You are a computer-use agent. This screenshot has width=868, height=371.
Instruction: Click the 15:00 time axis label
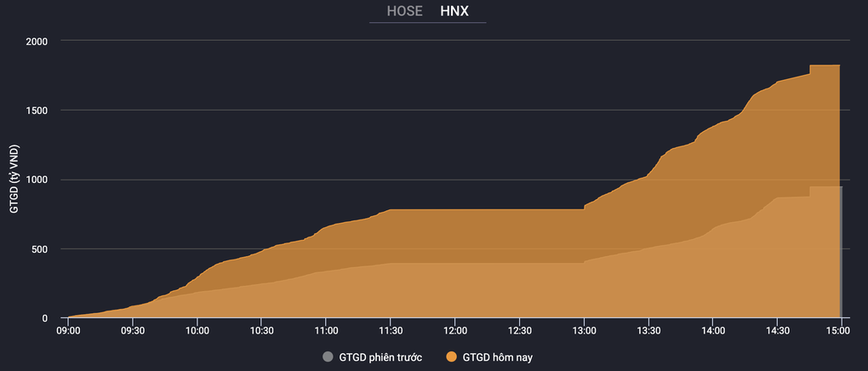pyautogui.click(x=841, y=332)
